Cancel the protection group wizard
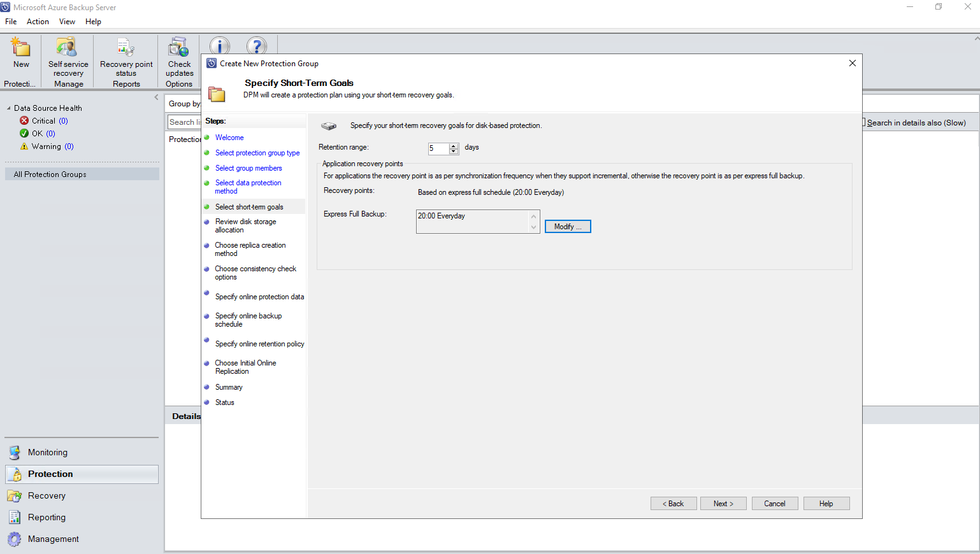 (x=775, y=504)
